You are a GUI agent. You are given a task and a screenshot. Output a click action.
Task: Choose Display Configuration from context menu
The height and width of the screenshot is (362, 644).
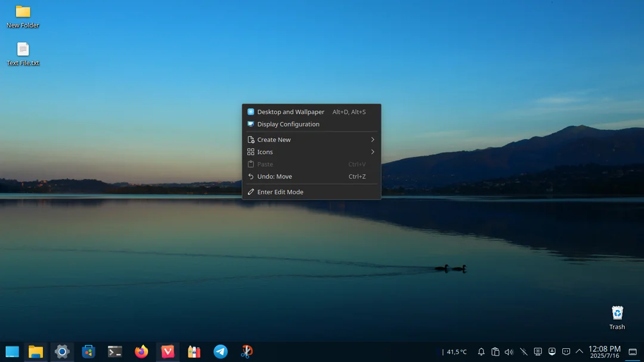coord(288,124)
